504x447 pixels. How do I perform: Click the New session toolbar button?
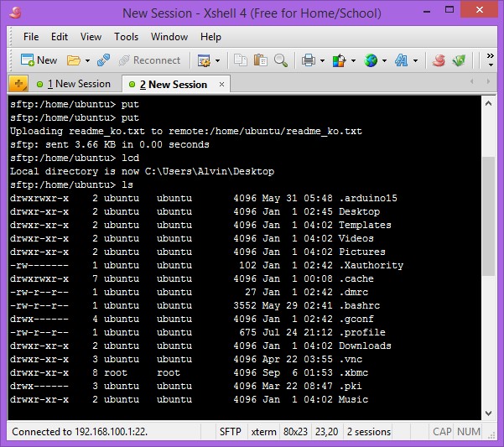pos(39,60)
